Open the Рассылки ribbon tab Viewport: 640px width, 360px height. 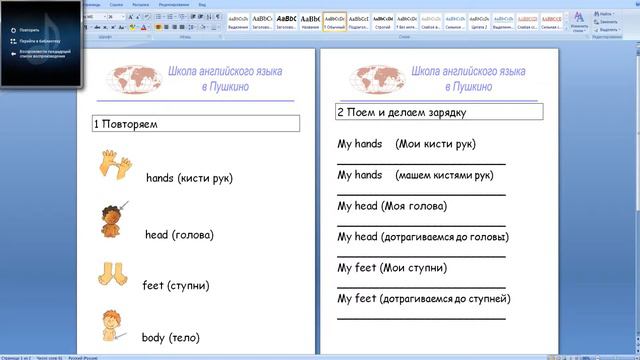click(x=140, y=4)
